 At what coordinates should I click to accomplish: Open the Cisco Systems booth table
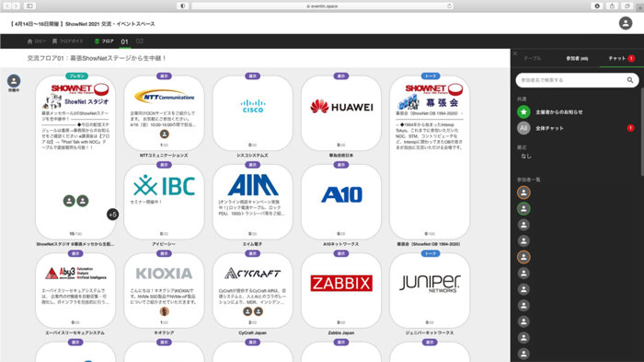pos(253,113)
